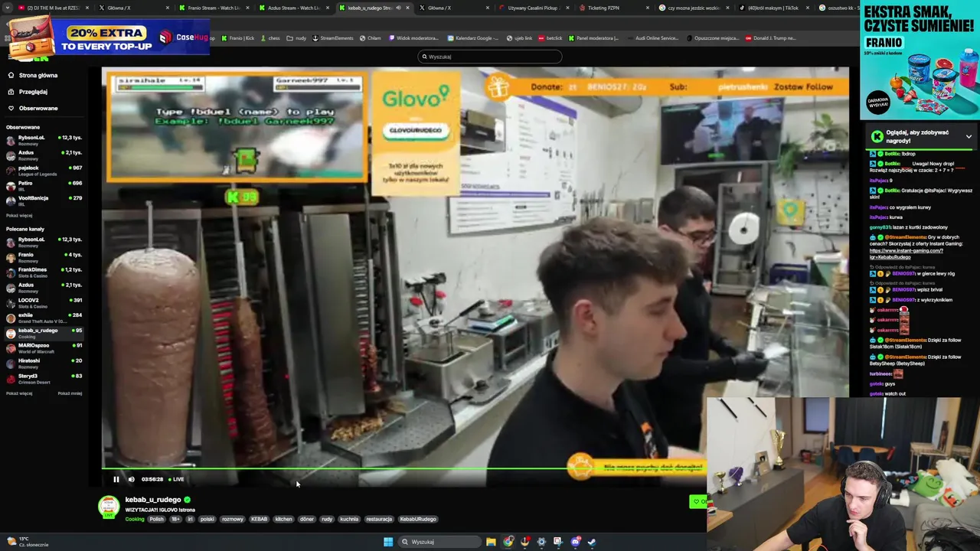This screenshot has height=551, width=980.
Task: Open Opuszczone miejsca bookmark
Action: click(714, 38)
